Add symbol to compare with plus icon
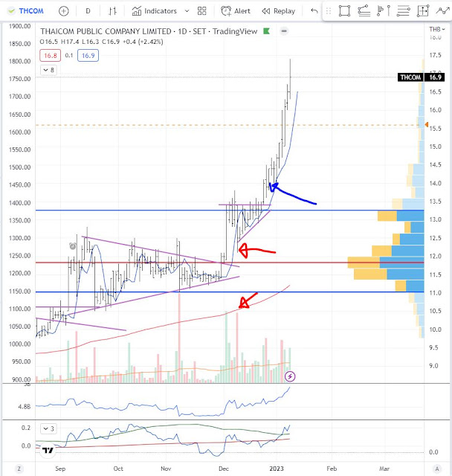This screenshot has height=476, width=452. [x=63, y=11]
